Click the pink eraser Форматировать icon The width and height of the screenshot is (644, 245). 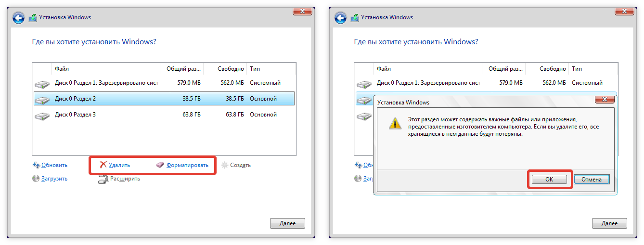(160, 165)
